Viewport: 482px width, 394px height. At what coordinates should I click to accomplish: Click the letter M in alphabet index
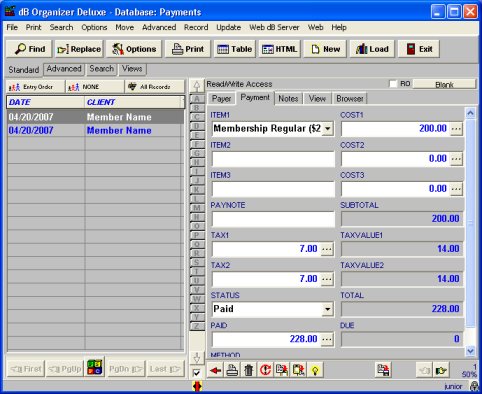[x=197, y=208]
